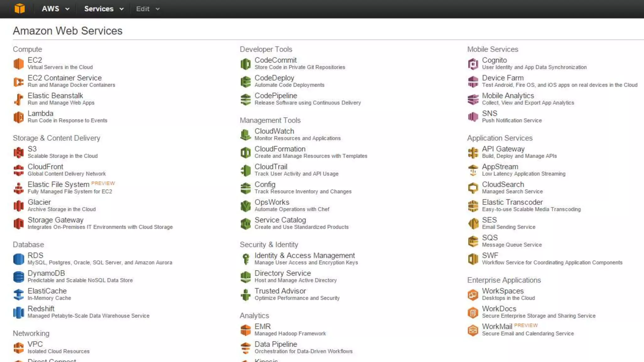644x362 pixels.
Task: Open the CloudFormation service link
Action: pyautogui.click(x=280, y=149)
